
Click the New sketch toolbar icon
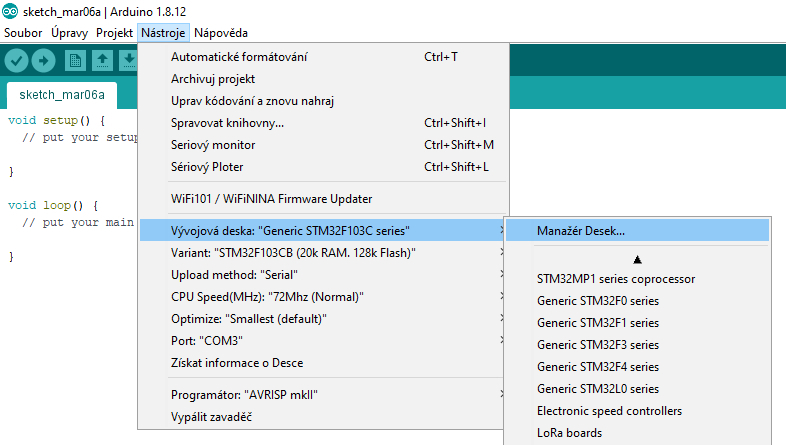(x=75, y=61)
